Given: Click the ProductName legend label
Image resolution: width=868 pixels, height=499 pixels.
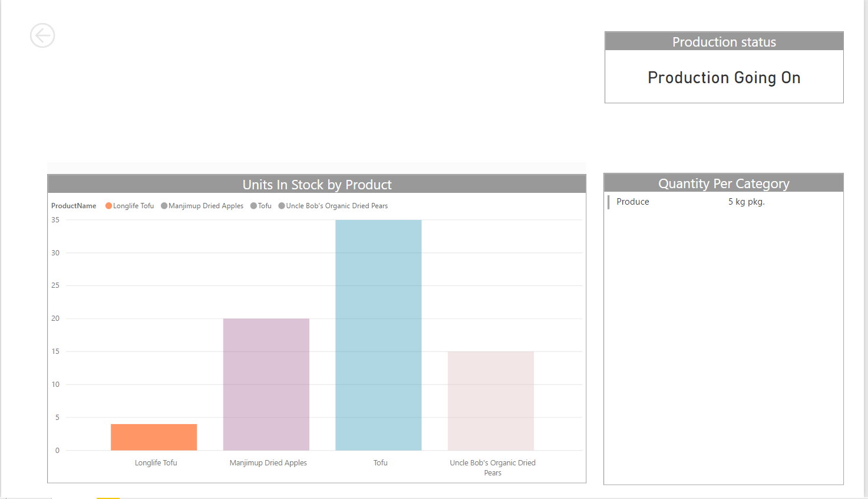Looking at the screenshot, I should 74,205.
